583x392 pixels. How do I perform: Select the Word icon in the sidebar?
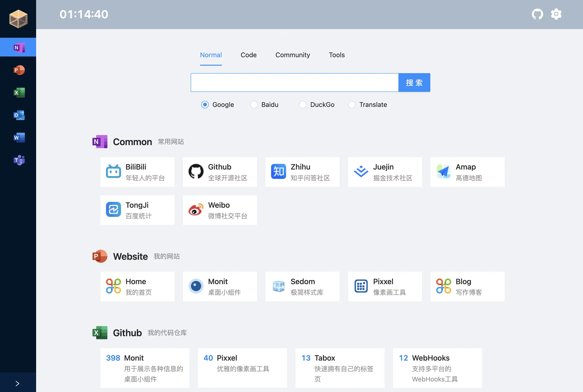coord(19,137)
